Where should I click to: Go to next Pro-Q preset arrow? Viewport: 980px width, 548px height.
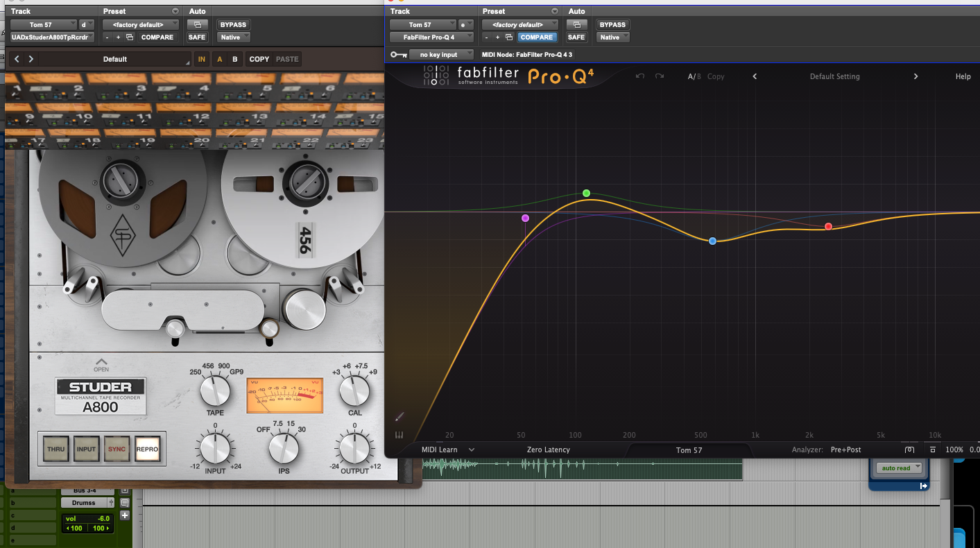pos(915,76)
